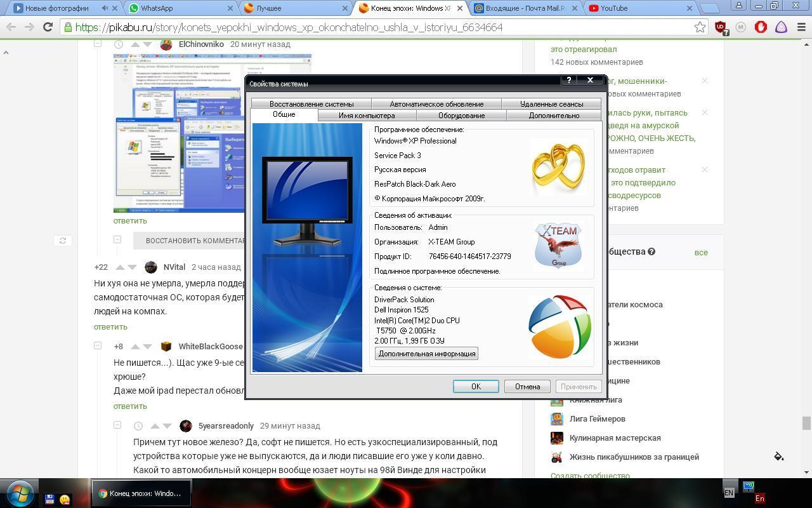Click the page vertical scrollbar thumb
Screen dimensions: 812x508
[x=806, y=424]
